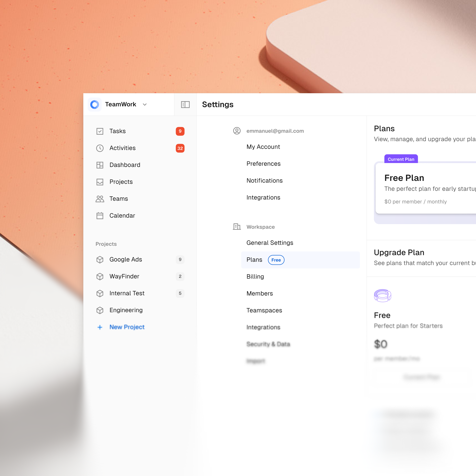Expand the TeamWork workspace dropdown chevron
This screenshot has height=476, width=476.
145,105
